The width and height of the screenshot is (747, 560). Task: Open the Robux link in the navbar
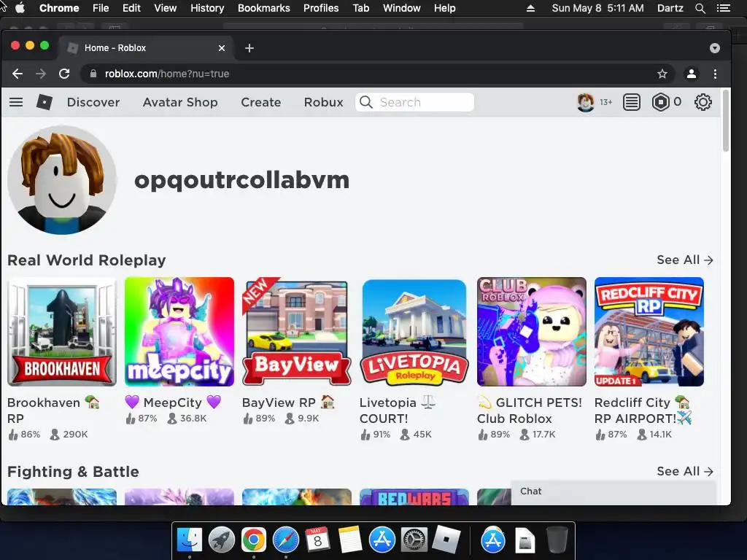tap(323, 102)
